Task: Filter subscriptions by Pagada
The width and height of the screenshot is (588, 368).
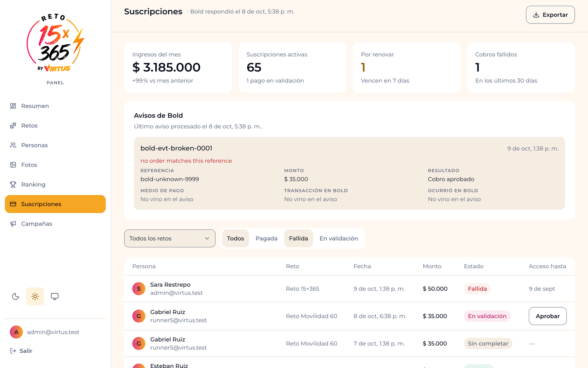Action: (266, 238)
